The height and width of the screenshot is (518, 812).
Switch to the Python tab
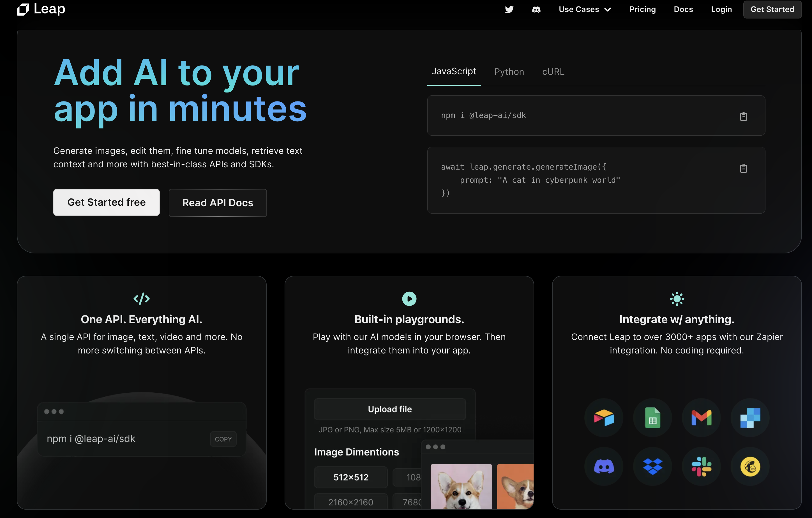point(509,70)
